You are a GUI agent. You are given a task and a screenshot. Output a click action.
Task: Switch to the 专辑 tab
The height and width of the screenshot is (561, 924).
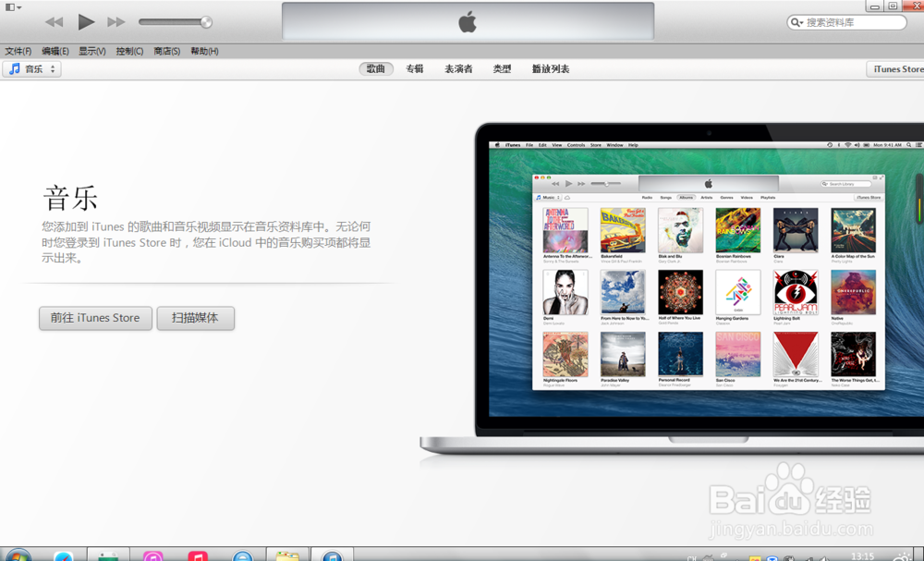415,69
